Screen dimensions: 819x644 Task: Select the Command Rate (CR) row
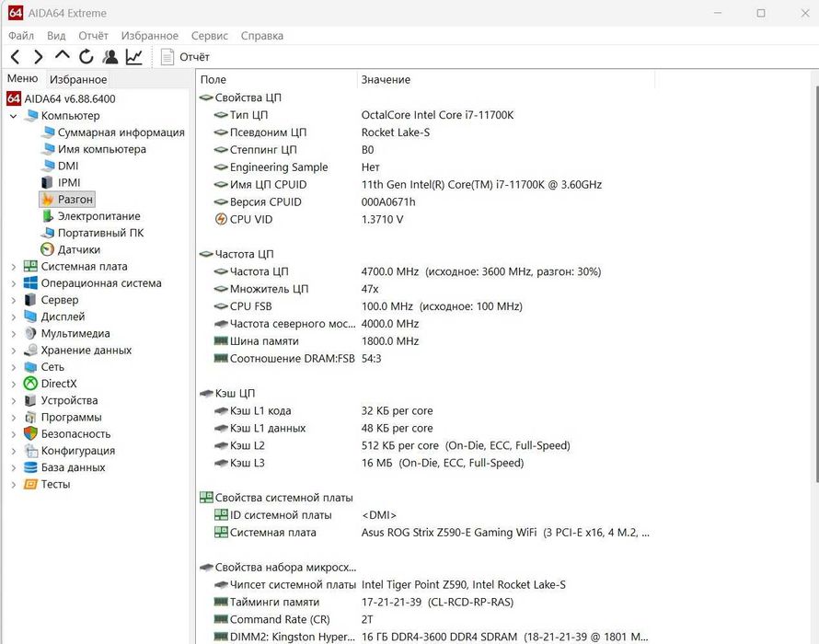point(426,619)
